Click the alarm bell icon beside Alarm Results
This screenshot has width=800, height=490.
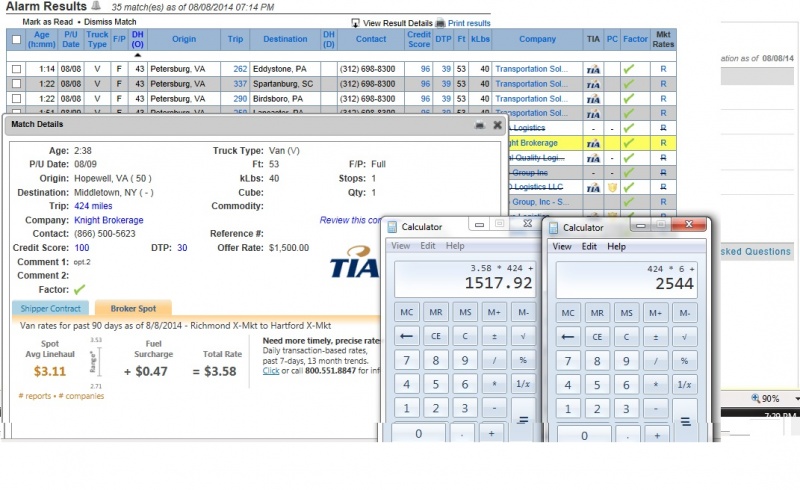click(x=95, y=6)
